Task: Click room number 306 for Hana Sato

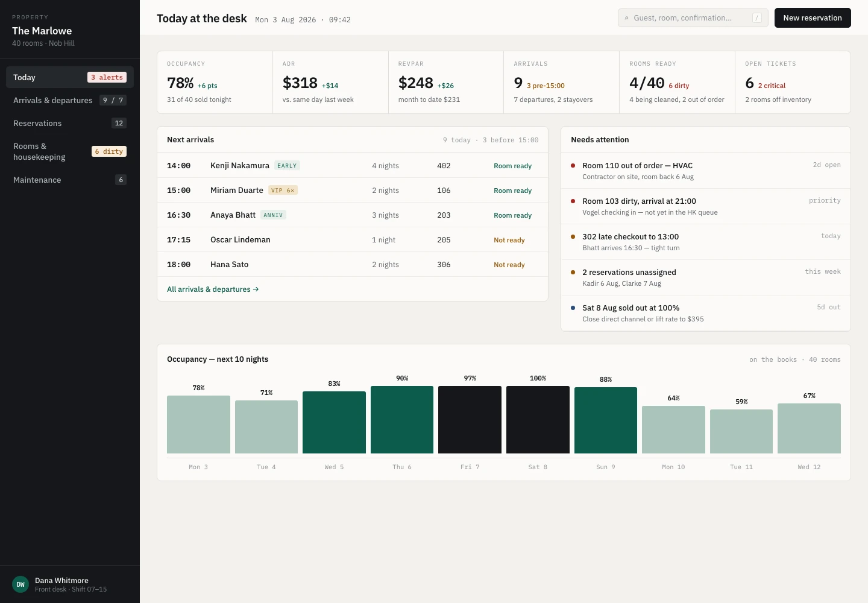Action: 444,265
